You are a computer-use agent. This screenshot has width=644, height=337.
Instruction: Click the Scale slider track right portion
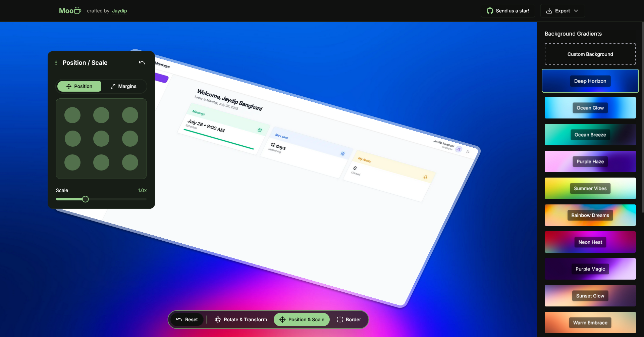click(x=117, y=199)
